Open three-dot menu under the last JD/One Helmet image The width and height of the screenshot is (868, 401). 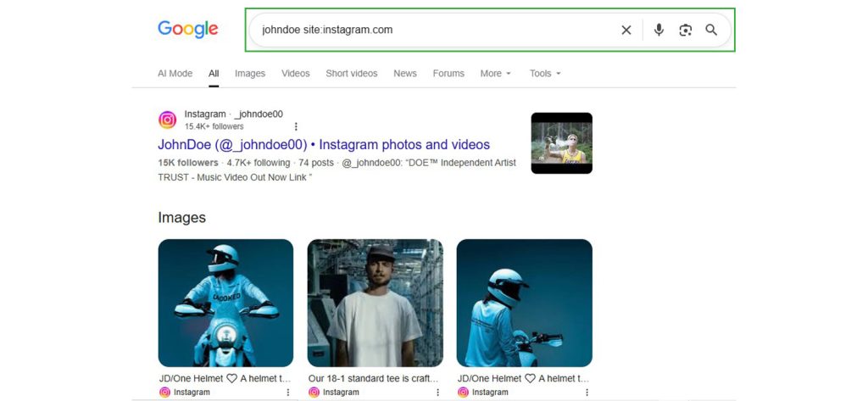[587, 393]
